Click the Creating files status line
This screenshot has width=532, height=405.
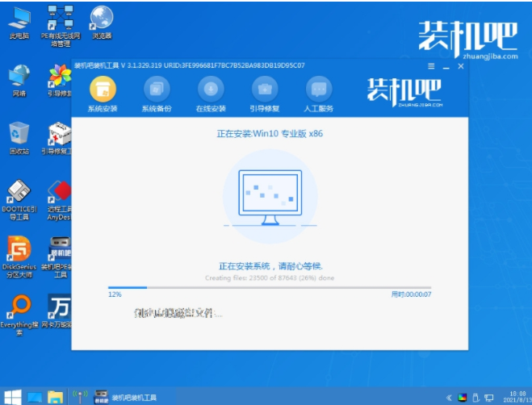point(270,278)
